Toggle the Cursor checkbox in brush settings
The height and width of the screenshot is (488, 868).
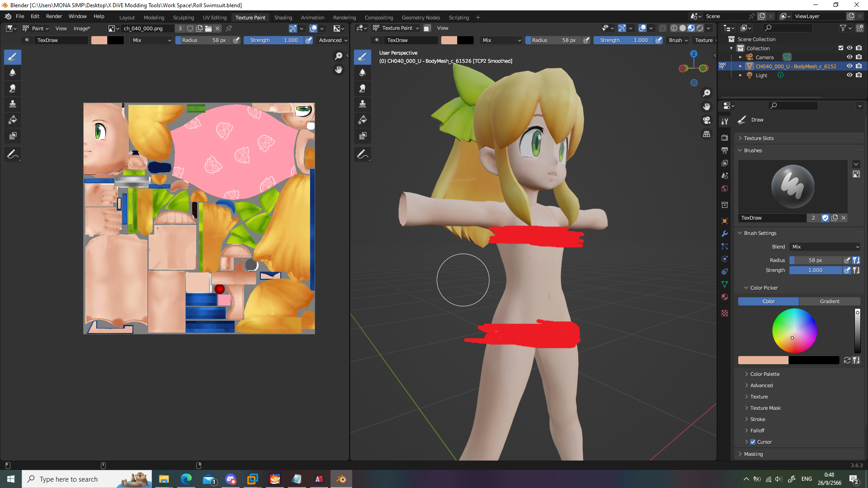tap(753, 442)
